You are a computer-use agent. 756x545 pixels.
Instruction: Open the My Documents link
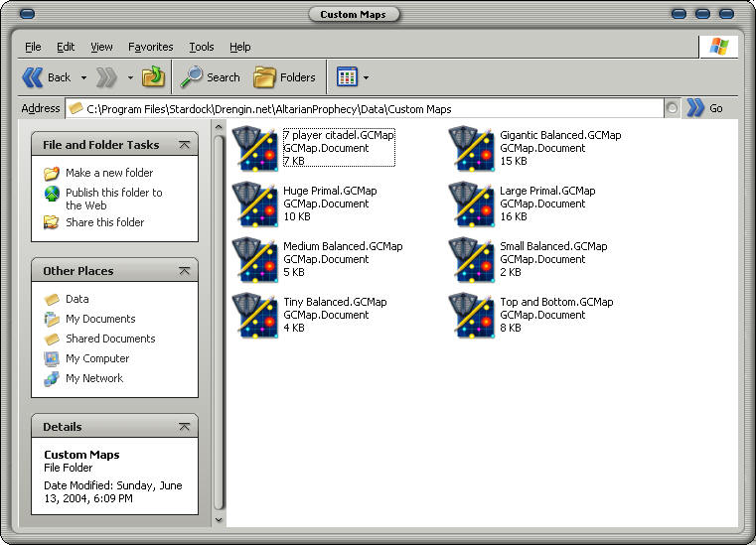tap(100, 319)
